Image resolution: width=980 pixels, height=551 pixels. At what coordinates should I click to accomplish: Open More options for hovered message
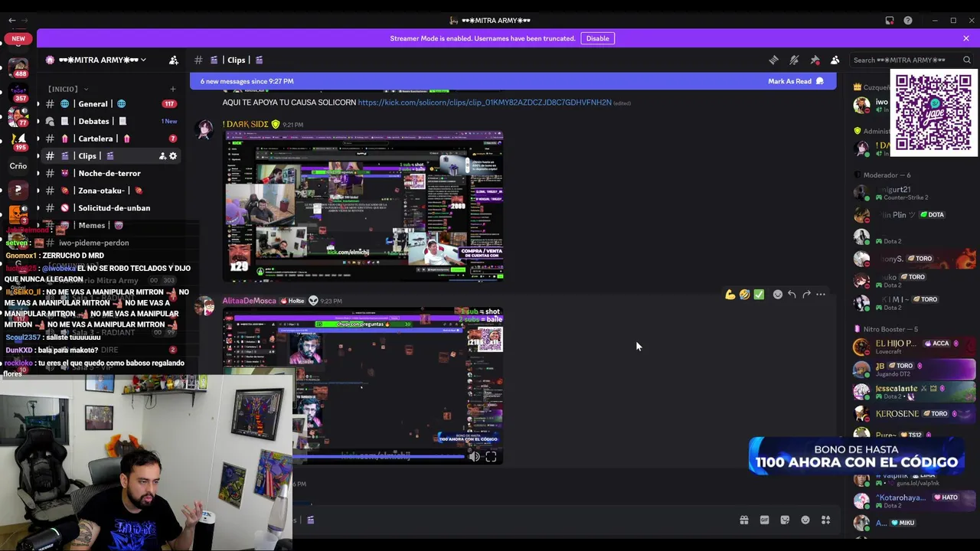point(821,295)
